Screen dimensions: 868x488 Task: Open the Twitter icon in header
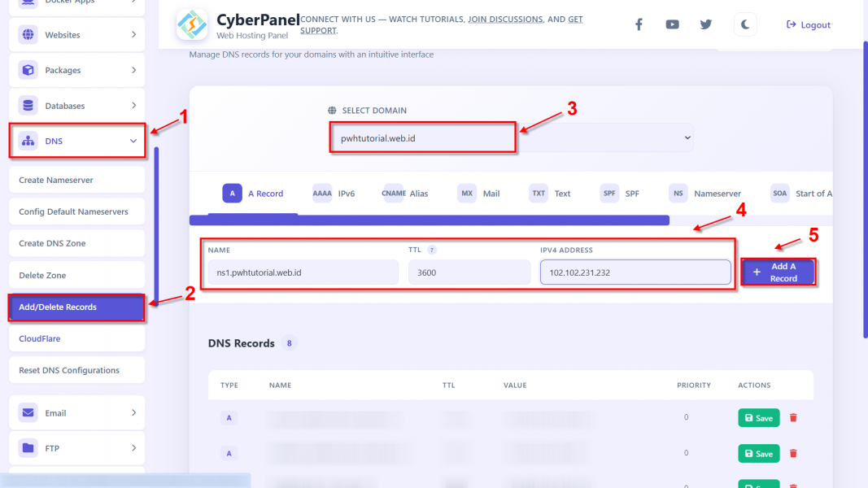pos(706,24)
